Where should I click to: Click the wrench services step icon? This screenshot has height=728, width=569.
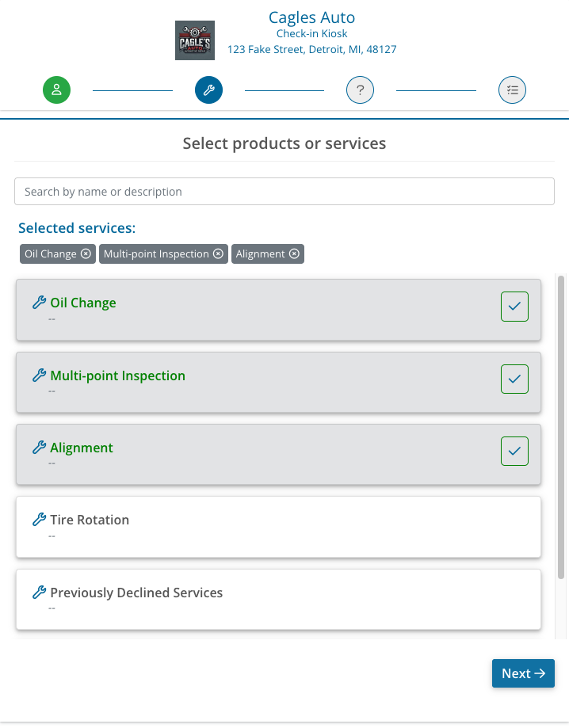pos(208,90)
